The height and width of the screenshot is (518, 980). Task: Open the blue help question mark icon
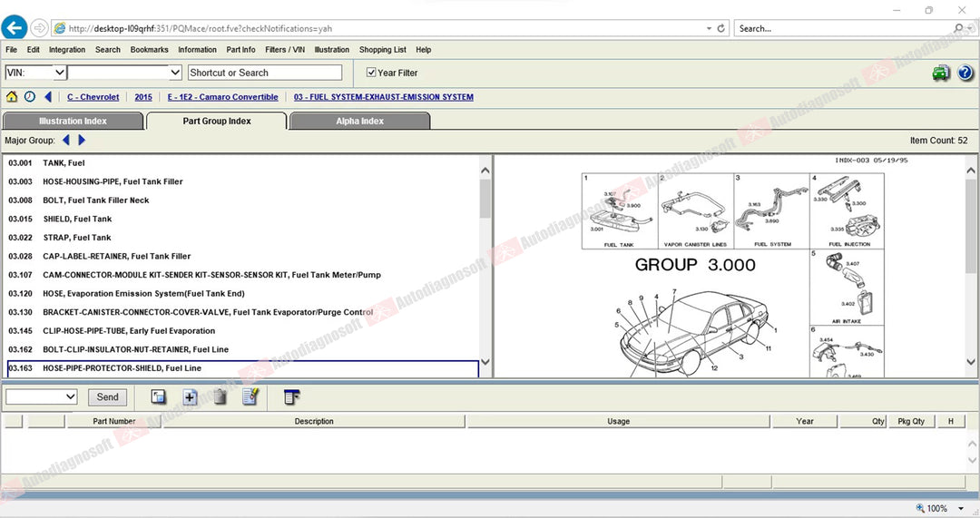pyautogui.click(x=965, y=73)
